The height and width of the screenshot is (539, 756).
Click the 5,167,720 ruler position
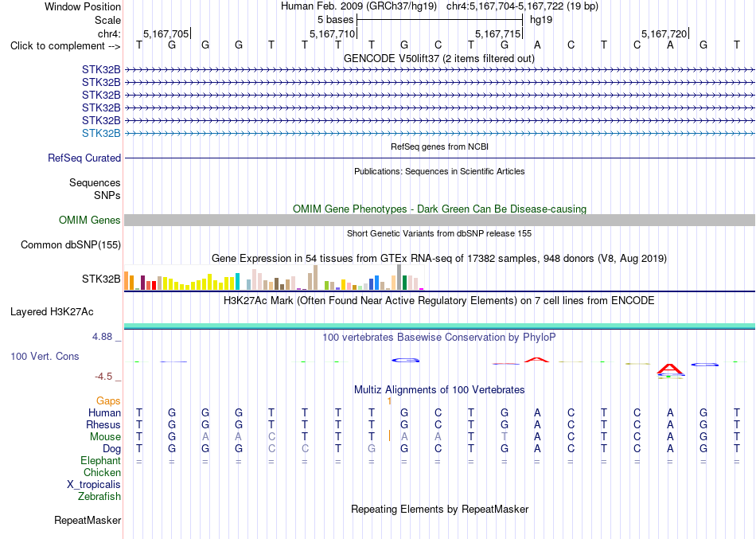(664, 33)
